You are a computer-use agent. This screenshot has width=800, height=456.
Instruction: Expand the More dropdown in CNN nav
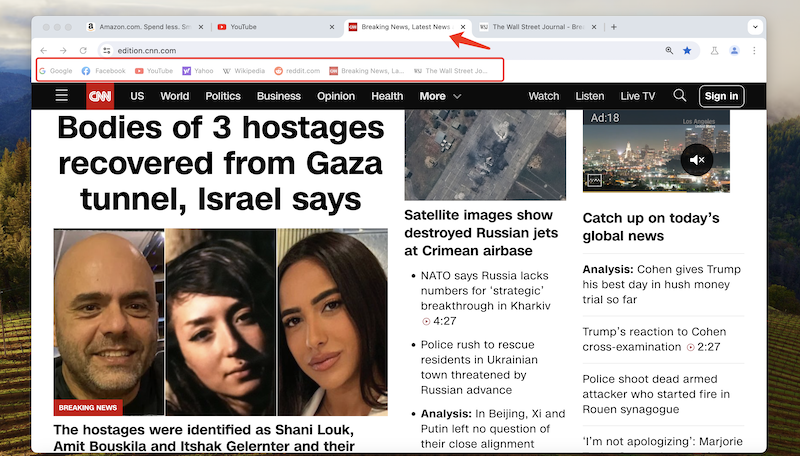point(440,96)
